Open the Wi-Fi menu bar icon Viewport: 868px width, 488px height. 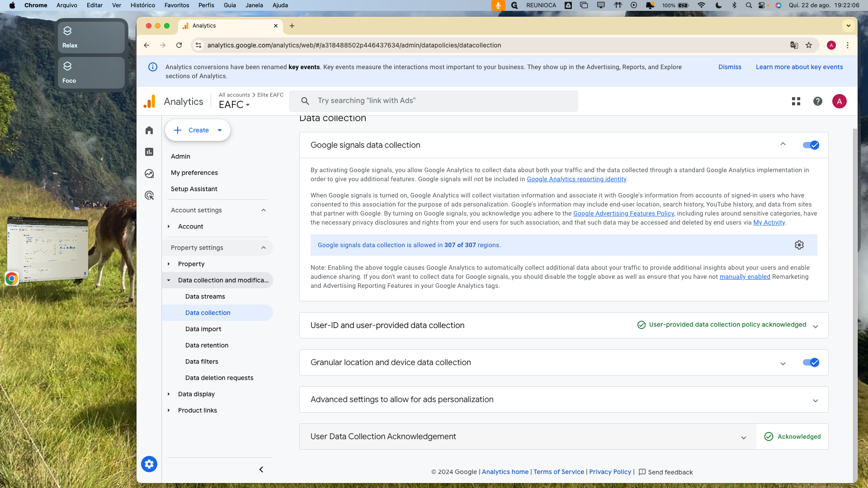click(702, 5)
